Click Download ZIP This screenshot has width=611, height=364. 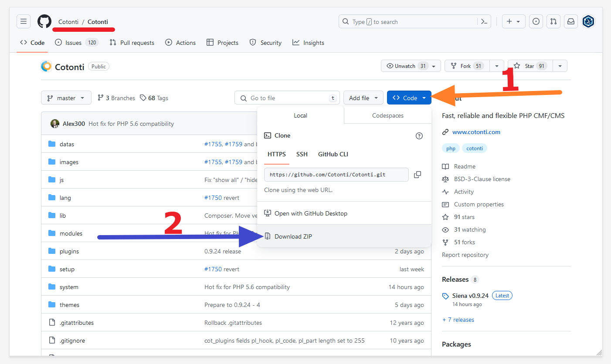(x=344, y=236)
